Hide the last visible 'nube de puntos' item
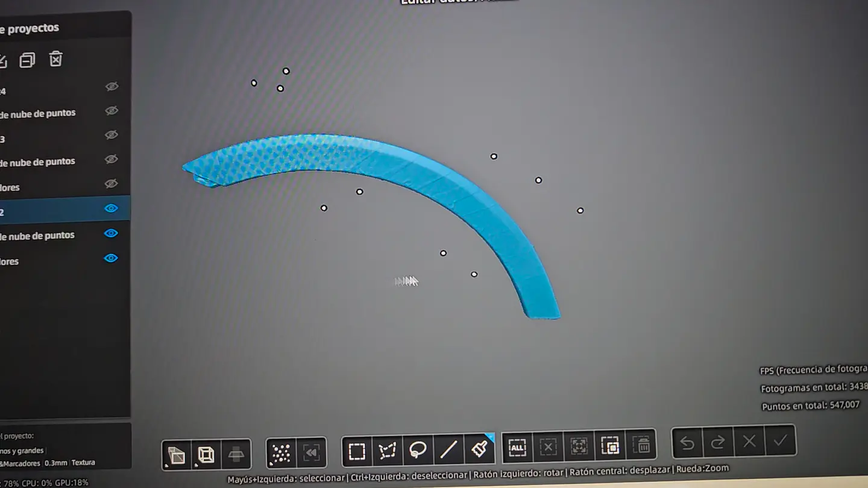 [x=111, y=233]
